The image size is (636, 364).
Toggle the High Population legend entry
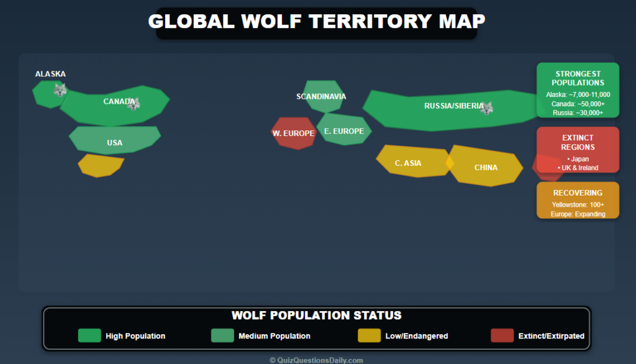[x=121, y=335]
